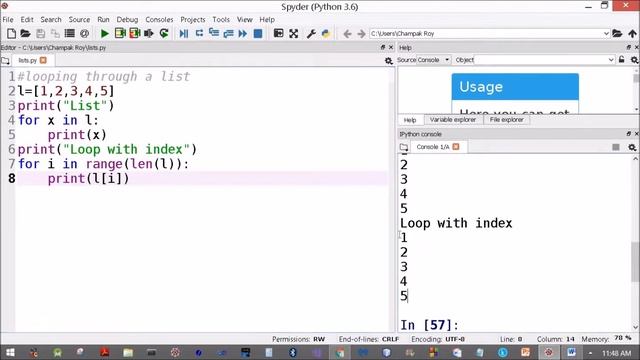Browse tabs icon in editor pane
640x360 pixels.
click(x=5, y=61)
